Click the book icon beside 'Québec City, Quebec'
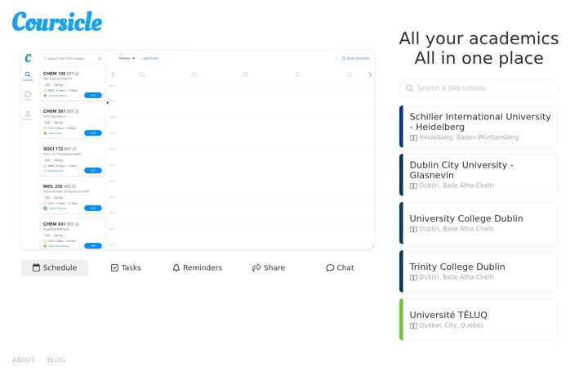This screenshot has width=588, height=368. 413,325
